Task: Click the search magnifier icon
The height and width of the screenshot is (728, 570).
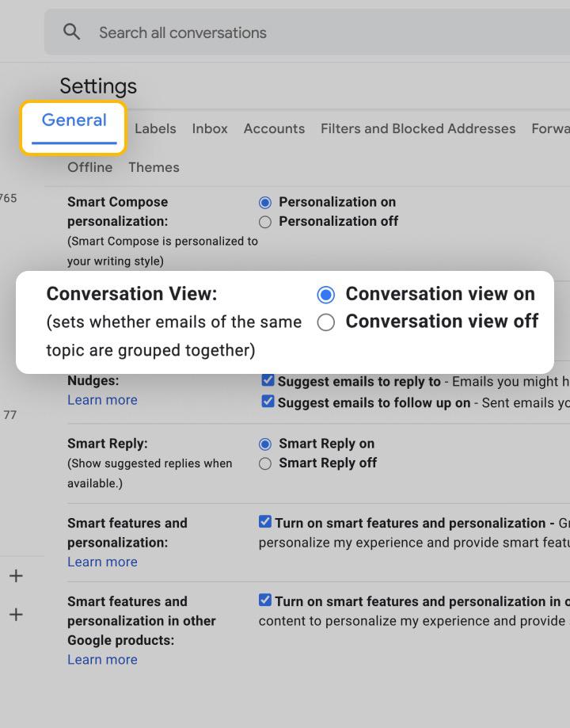Action: tap(71, 32)
